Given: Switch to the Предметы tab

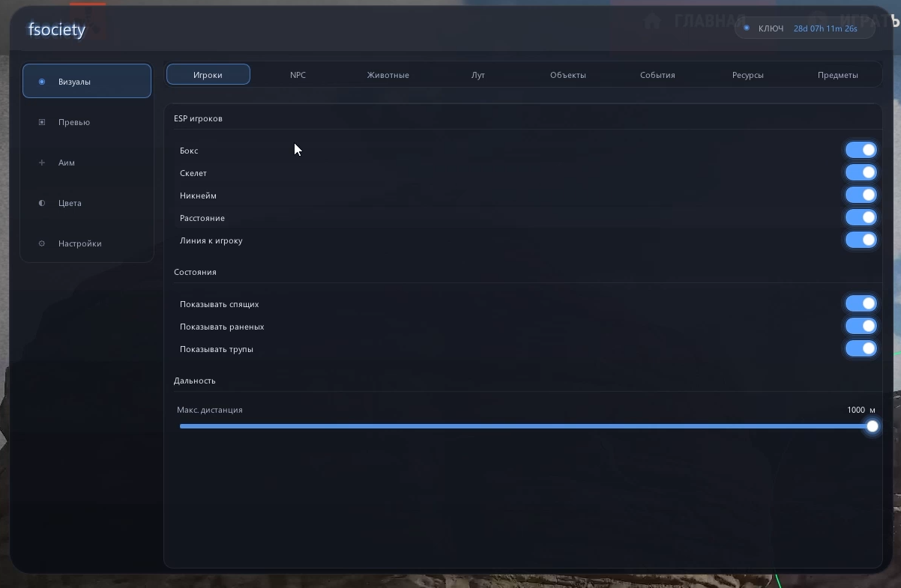Looking at the screenshot, I should tap(838, 75).
